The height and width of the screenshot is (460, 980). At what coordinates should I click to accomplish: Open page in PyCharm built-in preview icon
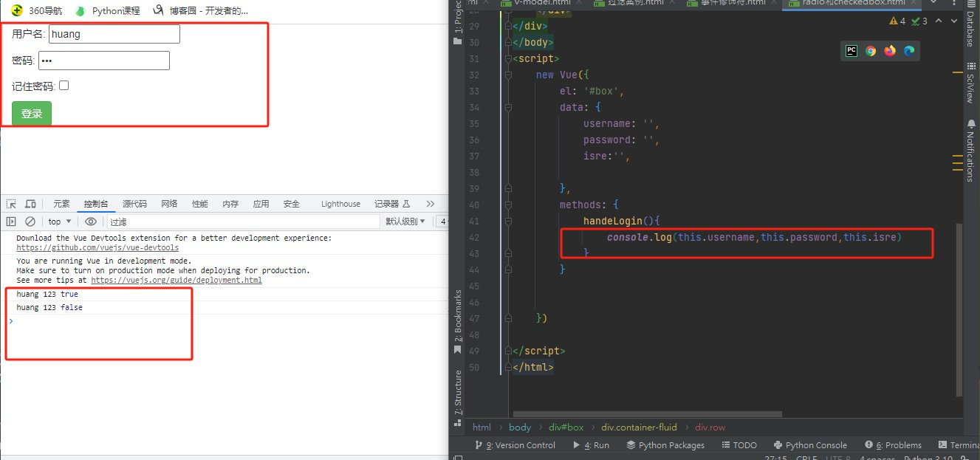coord(851,51)
